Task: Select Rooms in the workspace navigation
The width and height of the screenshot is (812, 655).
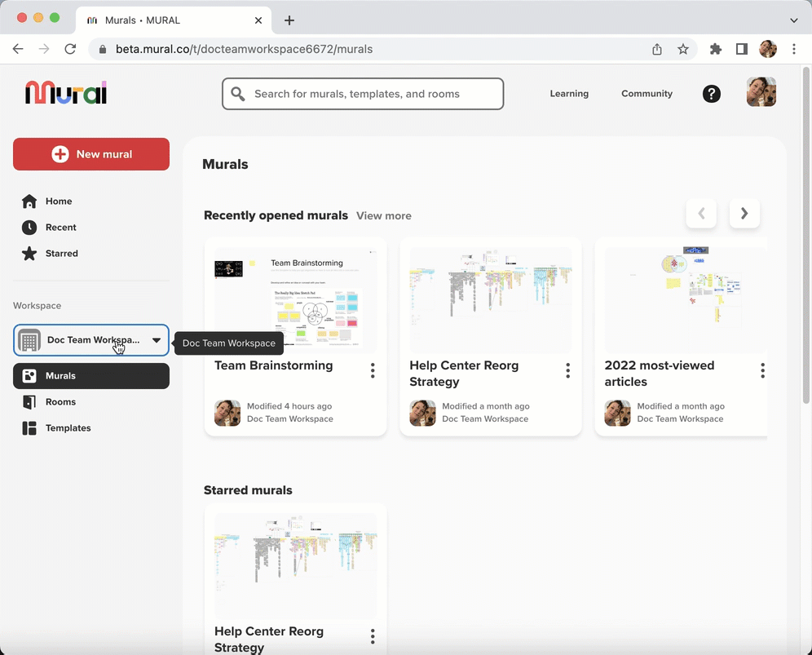Action: 60,402
